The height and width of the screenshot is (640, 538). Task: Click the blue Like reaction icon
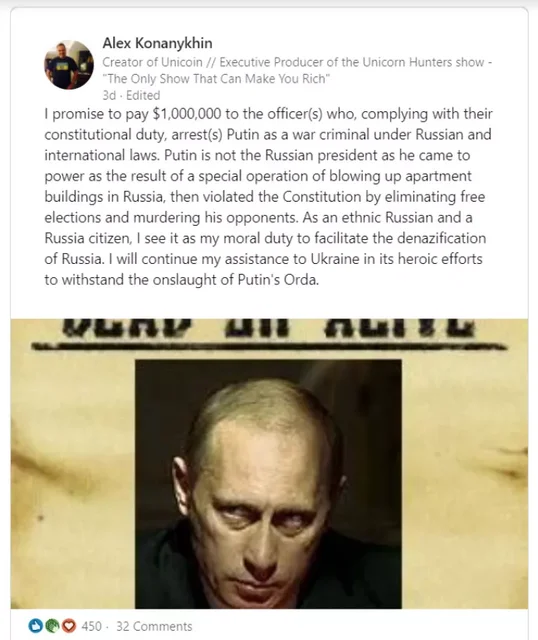click(x=36, y=625)
